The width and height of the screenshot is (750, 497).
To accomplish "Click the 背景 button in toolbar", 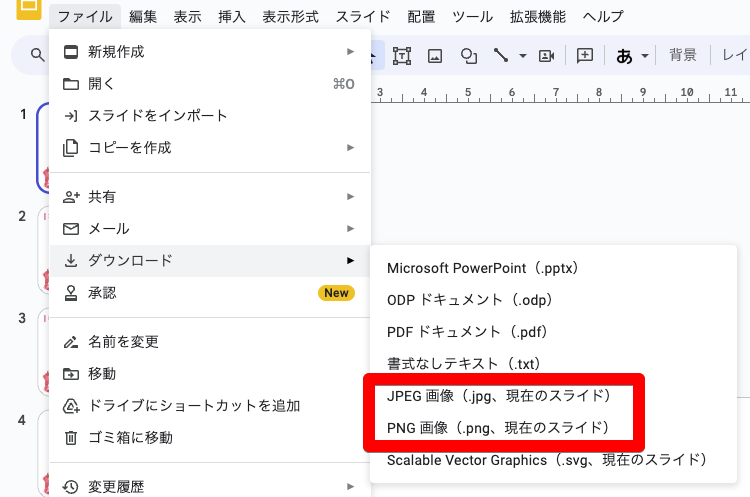I will [x=683, y=56].
